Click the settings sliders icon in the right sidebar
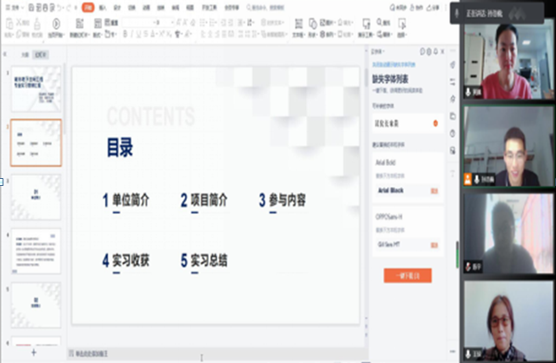This screenshot has width=556, height=363. tap(453, 82)
